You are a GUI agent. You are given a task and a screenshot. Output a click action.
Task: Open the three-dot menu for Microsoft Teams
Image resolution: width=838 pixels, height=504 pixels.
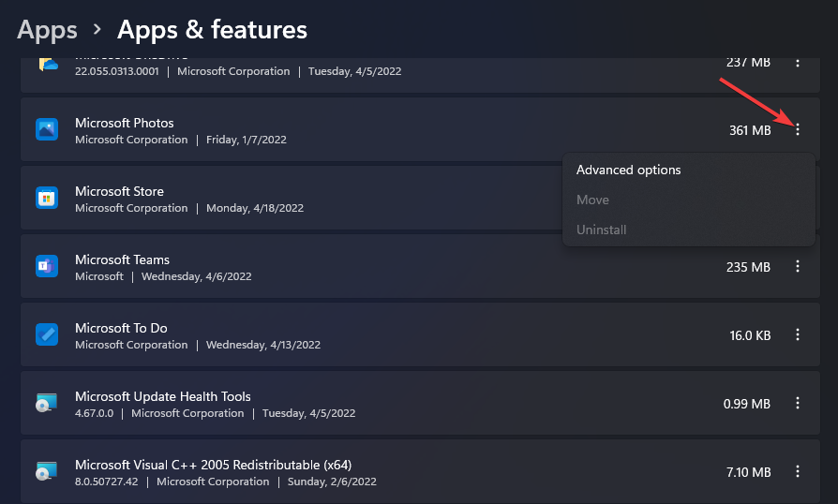(798, 267)
